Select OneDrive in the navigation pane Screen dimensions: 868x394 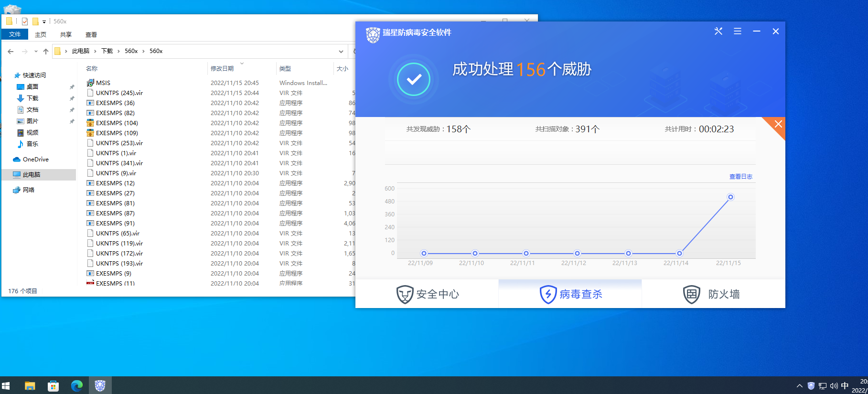coord(36,160)
